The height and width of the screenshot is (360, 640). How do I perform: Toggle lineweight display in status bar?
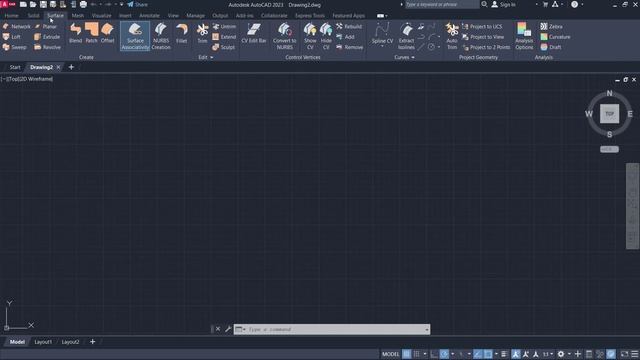coord(504,354)
